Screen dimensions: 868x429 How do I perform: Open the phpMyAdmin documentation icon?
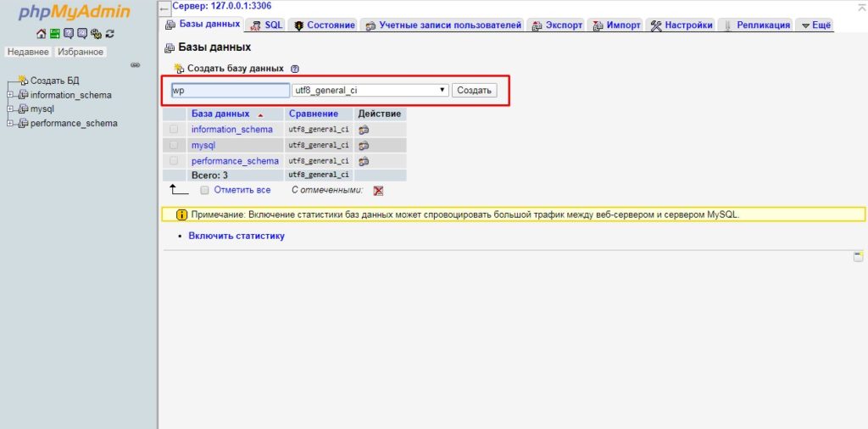pos(69,34)
